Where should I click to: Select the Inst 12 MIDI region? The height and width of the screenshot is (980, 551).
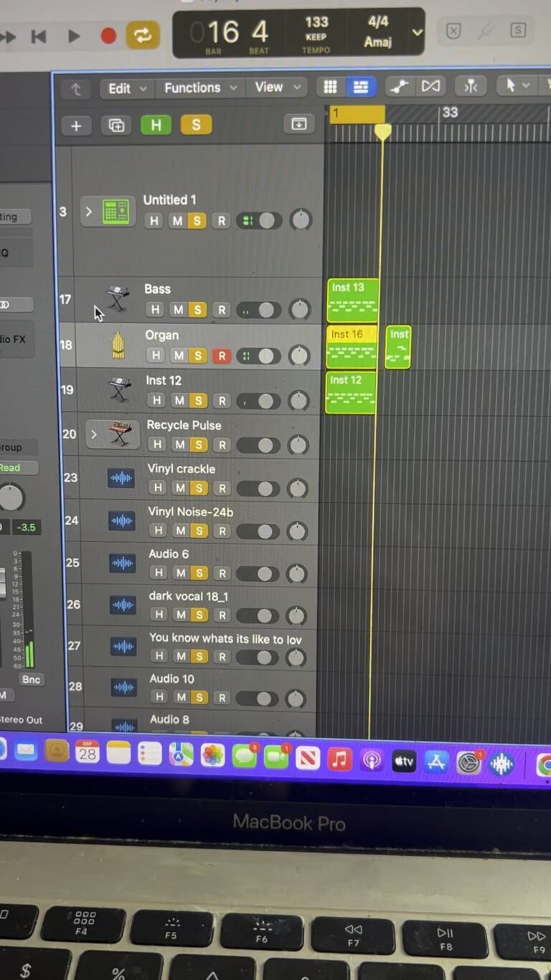pos(351,393)
